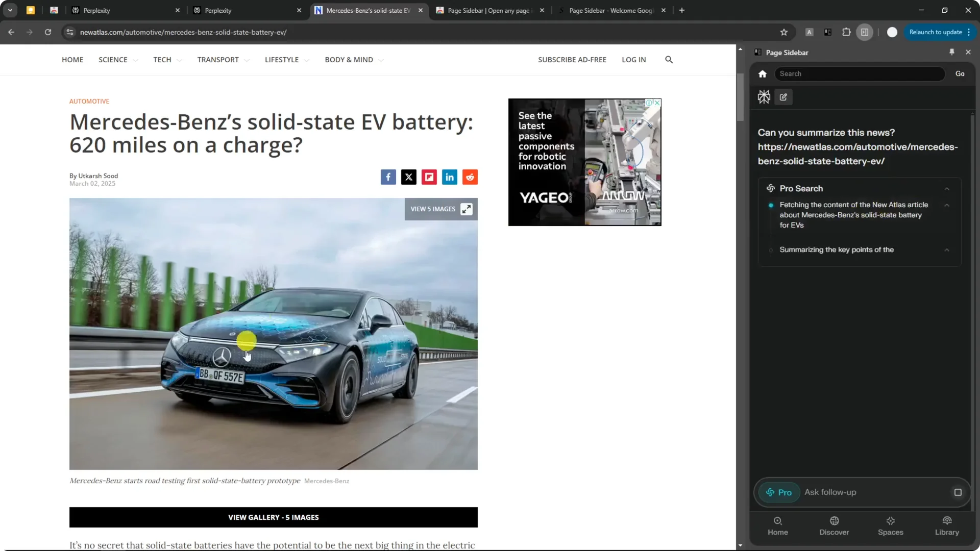Open VIEW GALLERY - 5 IMAGES
This screenshot has width=980, height=551.
pos(274,517)
